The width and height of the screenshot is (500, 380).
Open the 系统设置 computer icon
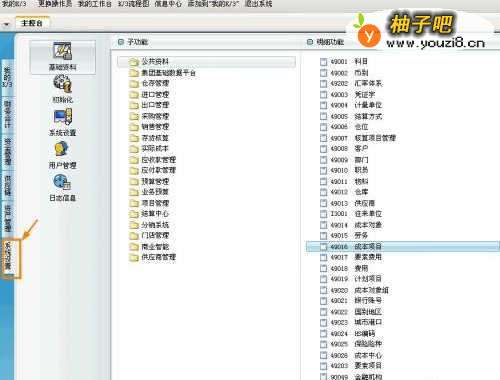[62, 117]
